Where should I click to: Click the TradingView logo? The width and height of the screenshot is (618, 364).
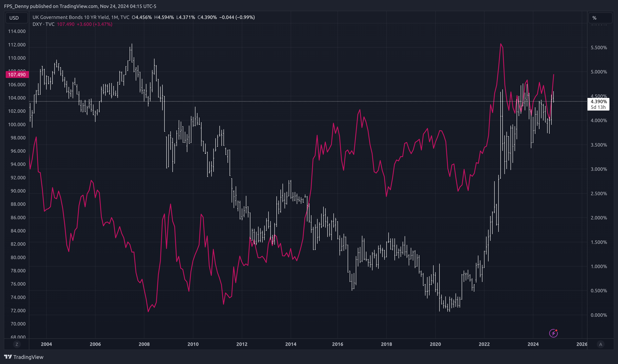click(x=24, y=357)
